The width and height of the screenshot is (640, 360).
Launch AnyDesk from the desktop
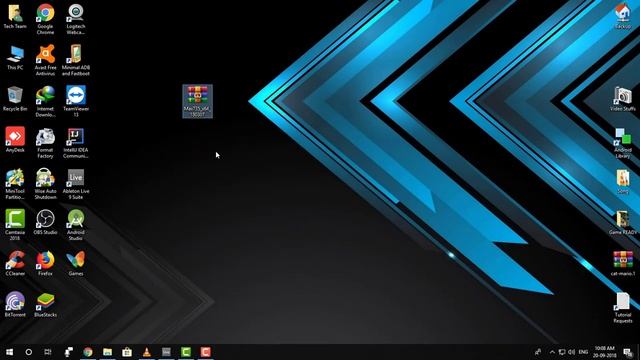[15, 140]
